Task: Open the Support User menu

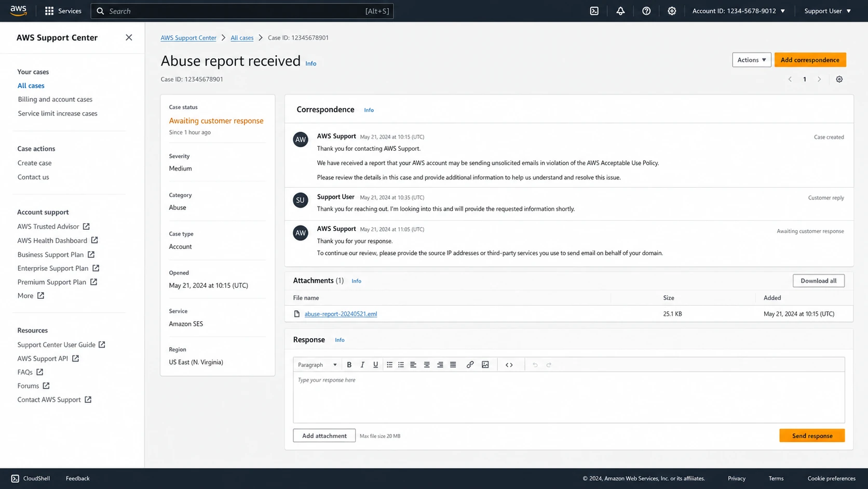Action: [x=828, y=11]
